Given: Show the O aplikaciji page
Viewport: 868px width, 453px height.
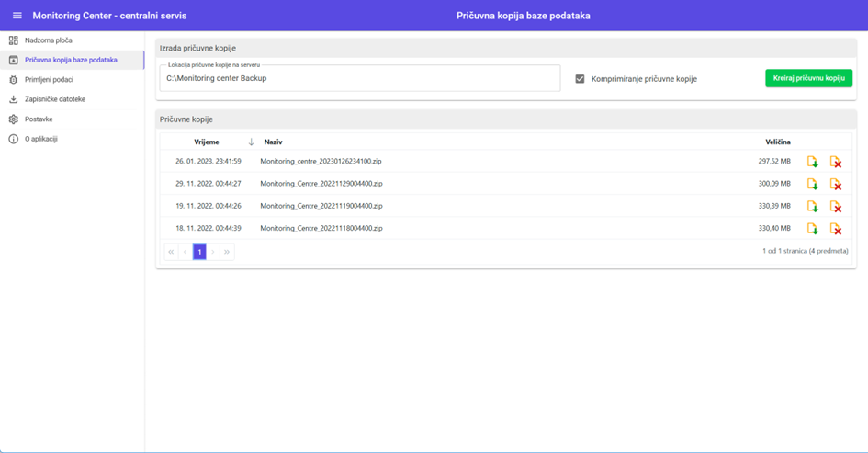Looking at the screenshot, I should [x=41, y=139].
